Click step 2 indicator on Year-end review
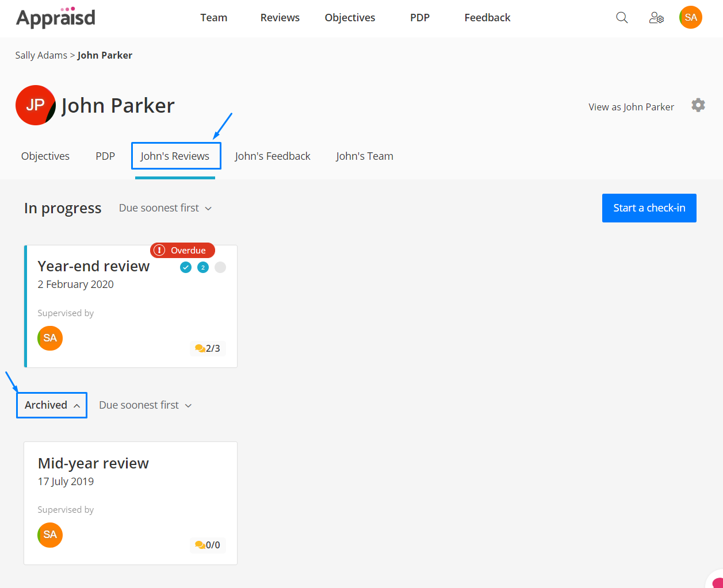Screen dimensions: 723x588 (203, 267)
